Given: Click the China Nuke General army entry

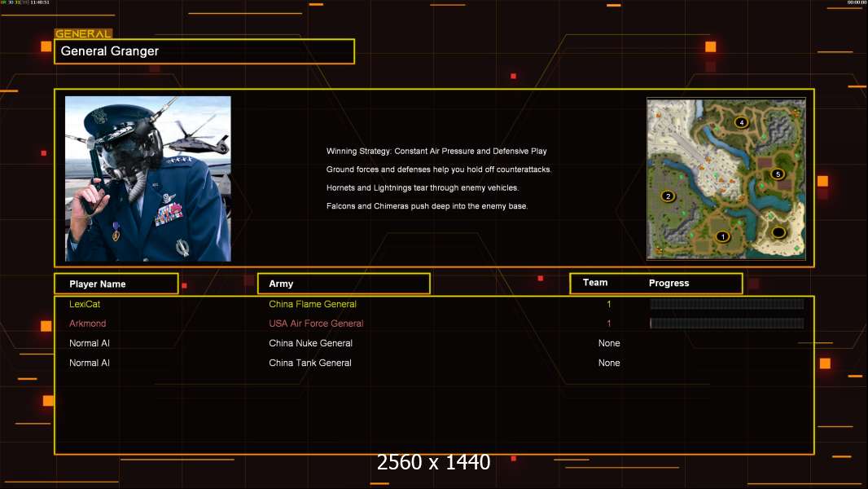Looking at the screenshot, I should point(310,343).
